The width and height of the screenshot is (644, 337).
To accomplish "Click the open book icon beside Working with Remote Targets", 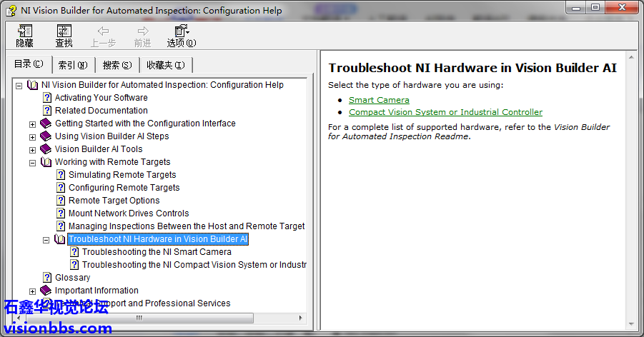I will coord(46,162).
